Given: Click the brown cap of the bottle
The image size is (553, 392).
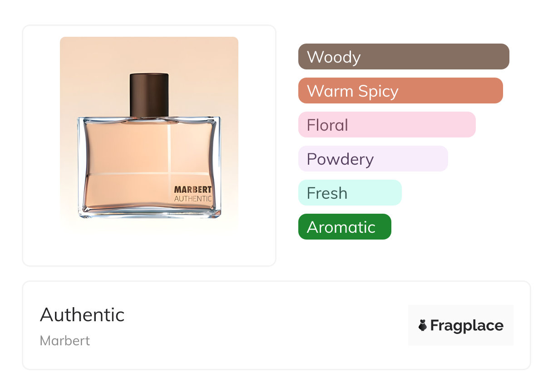Looking at the screenshot, I should 149,95.
